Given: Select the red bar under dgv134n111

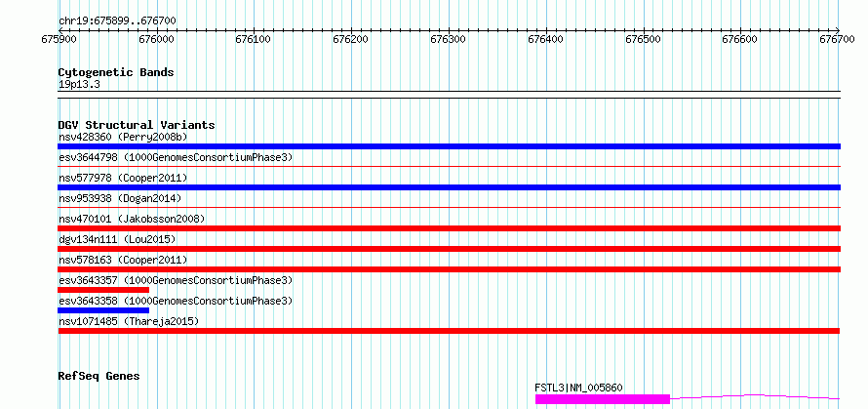Looking at the screenshot, I should coord(449,249).
